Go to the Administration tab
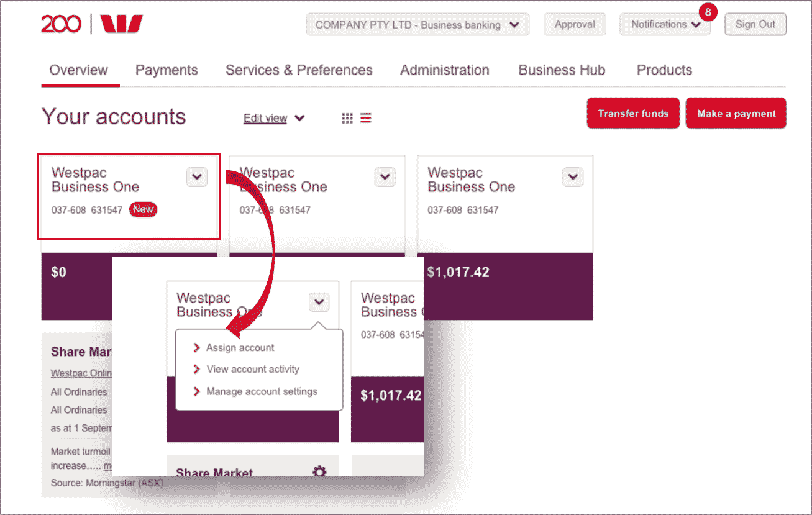The width and height of the screenshot is (812, 515). pyautogui.click(x=445, y=70)
